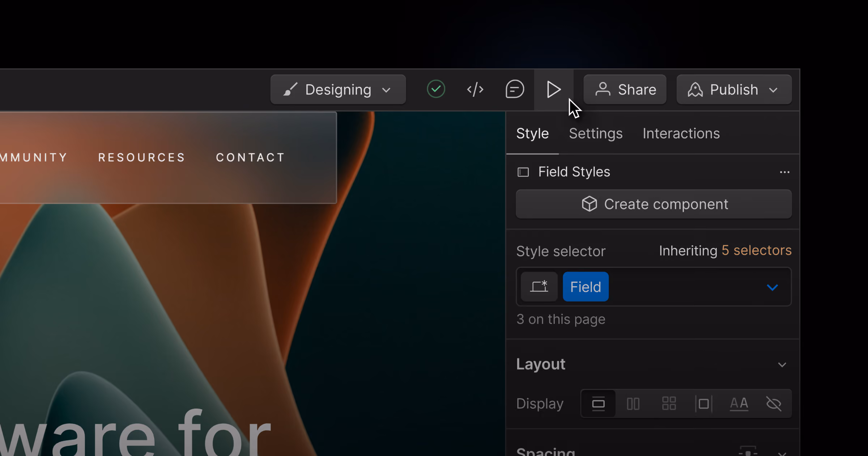Click the Share button
This screenshot has width=868, height=456.
[625, 89]
